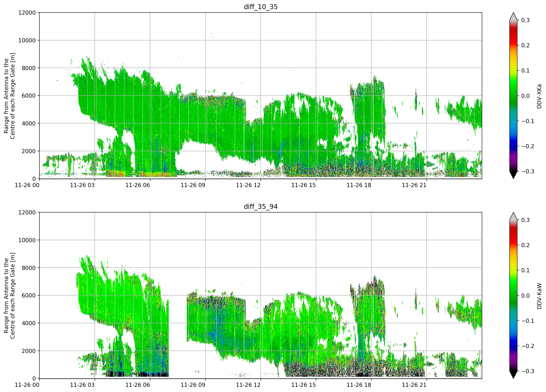Click the DDV-XKa colorbar gradient
Viewport: 546px width, 392px height.
pyautogui.click(x=513, y=96)
